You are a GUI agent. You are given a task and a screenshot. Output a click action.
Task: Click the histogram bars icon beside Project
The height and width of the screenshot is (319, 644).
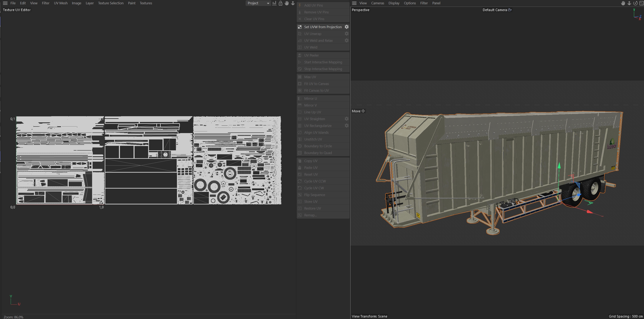coord(274,3)
